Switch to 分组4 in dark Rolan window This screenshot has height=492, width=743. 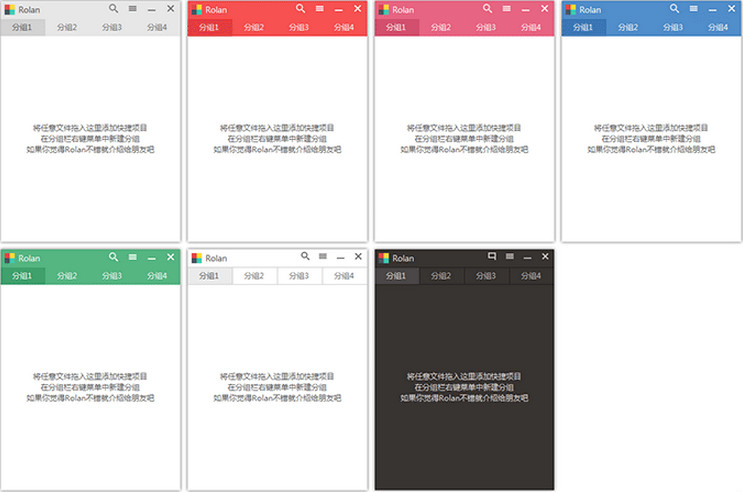(532, 276)
